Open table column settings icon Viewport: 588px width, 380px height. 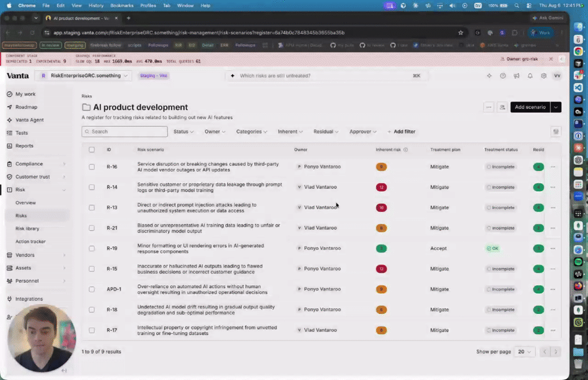(x=556, y=131)
